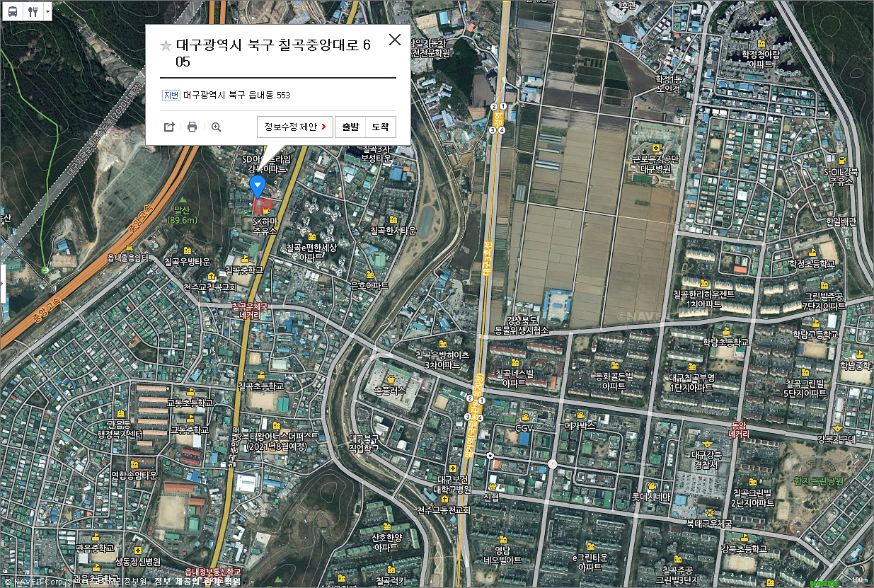Screen dimensions: 874x588
Task: Click the 근로복지공단 대구병원 hospital icon
Action: (x=656, y=148)
